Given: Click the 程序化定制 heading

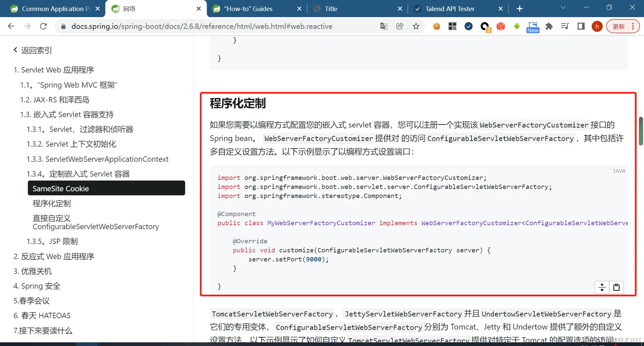Looking at the screenshot, I should click(x=238, y=103).
